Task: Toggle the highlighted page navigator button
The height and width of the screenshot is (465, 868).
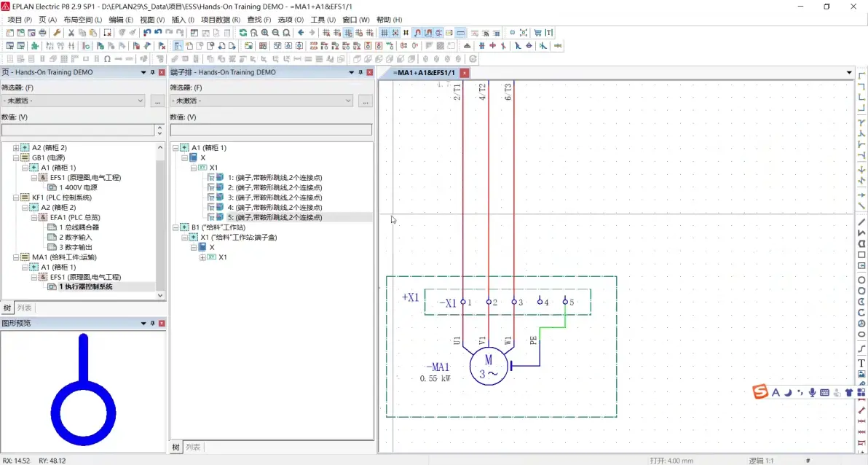Action: click(178, 46)
